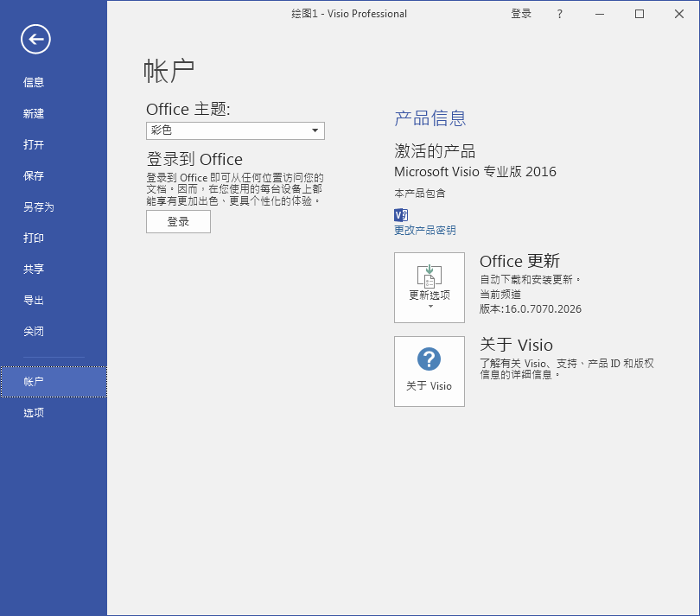The width and height of the screenshot is (700, 616).
Task: Click the 登录 button under 登录到 Office
Action: click(x=178, y=221)
